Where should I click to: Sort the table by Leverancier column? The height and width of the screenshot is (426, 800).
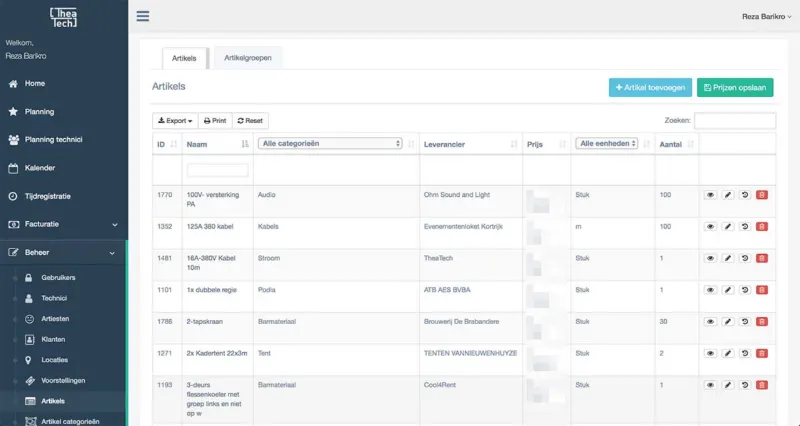click(470, 144)
